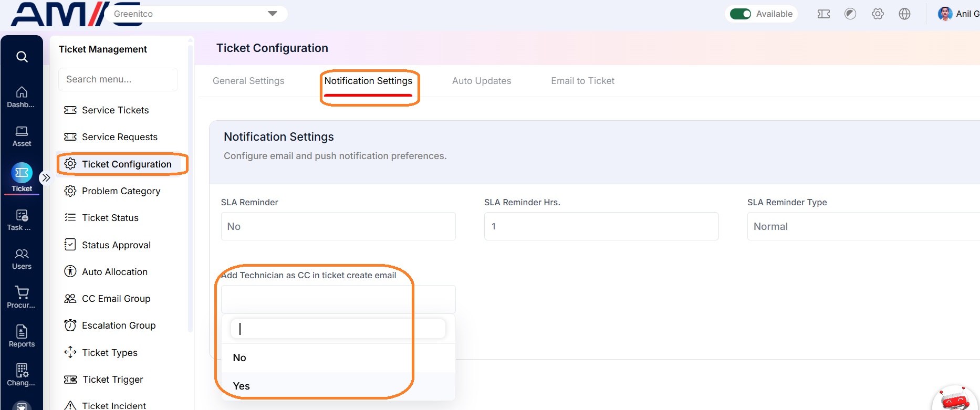Click the SLA Reminder Hrs. field
The image size is (980, 410).
pyautogui.click(x=601, y=226)
